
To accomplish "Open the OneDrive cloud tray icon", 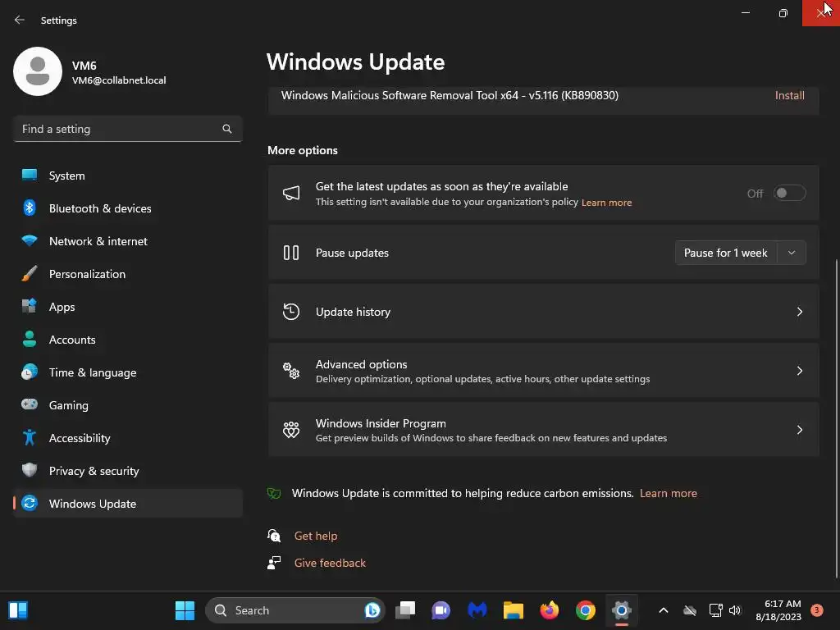I will tap(690, 610).
